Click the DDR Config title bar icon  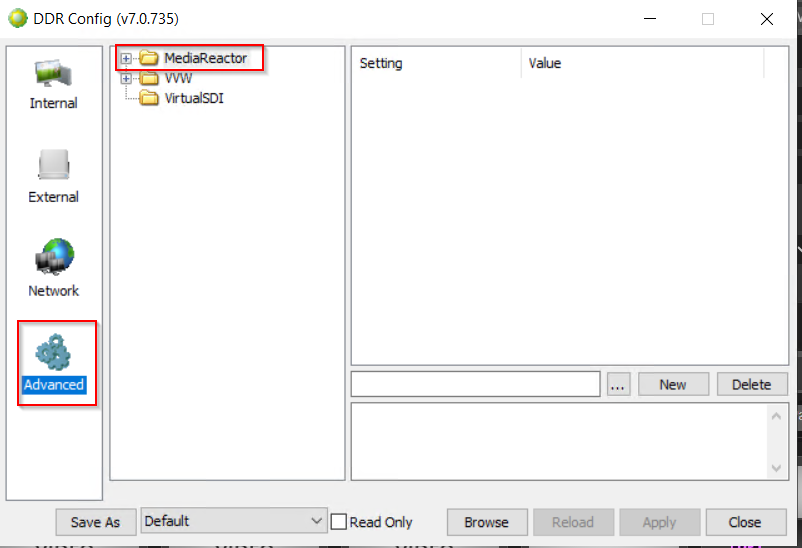(x=17, y=18)
